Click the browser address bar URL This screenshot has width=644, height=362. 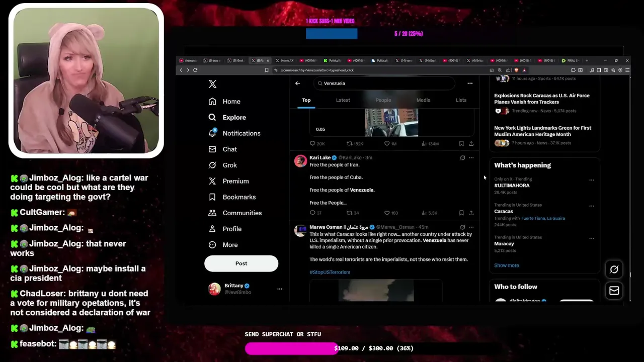[x=317, y=70]
